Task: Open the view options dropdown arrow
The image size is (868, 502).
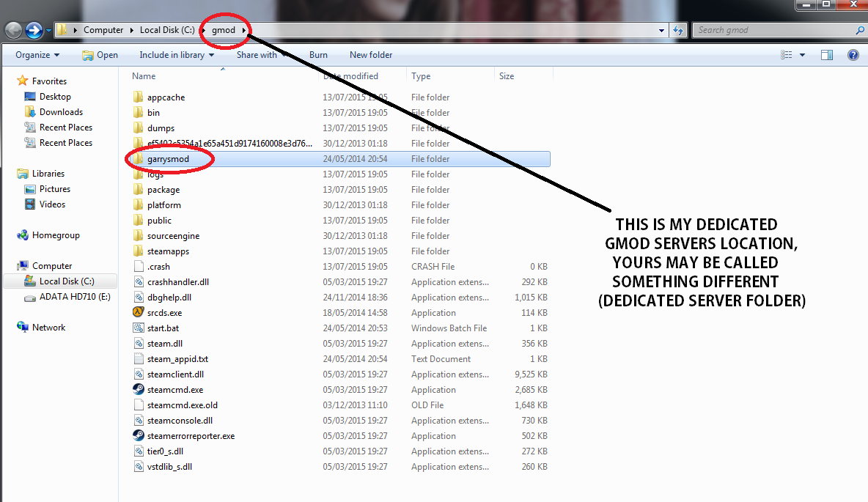Action: [x=802, y=55]
